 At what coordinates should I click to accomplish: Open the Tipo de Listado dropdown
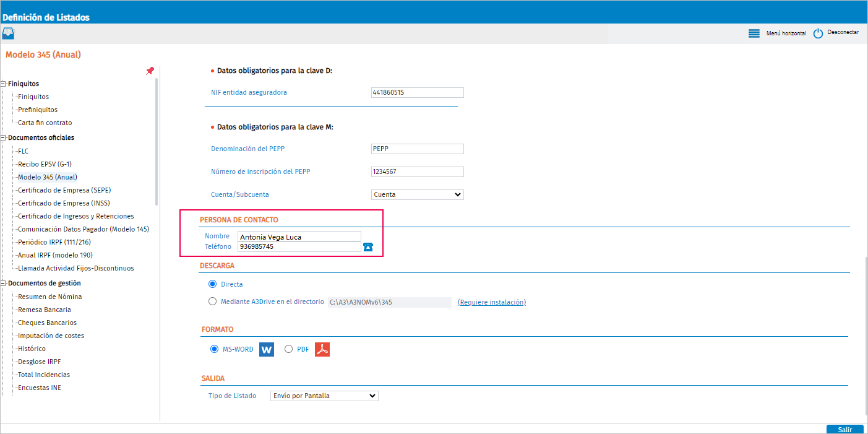pyautogui.click(x=324, y=396)
